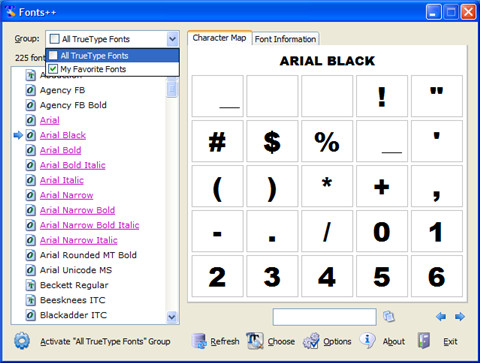Click the Exit door icon
The image size is (480, 363).
(x=424, y=341)
